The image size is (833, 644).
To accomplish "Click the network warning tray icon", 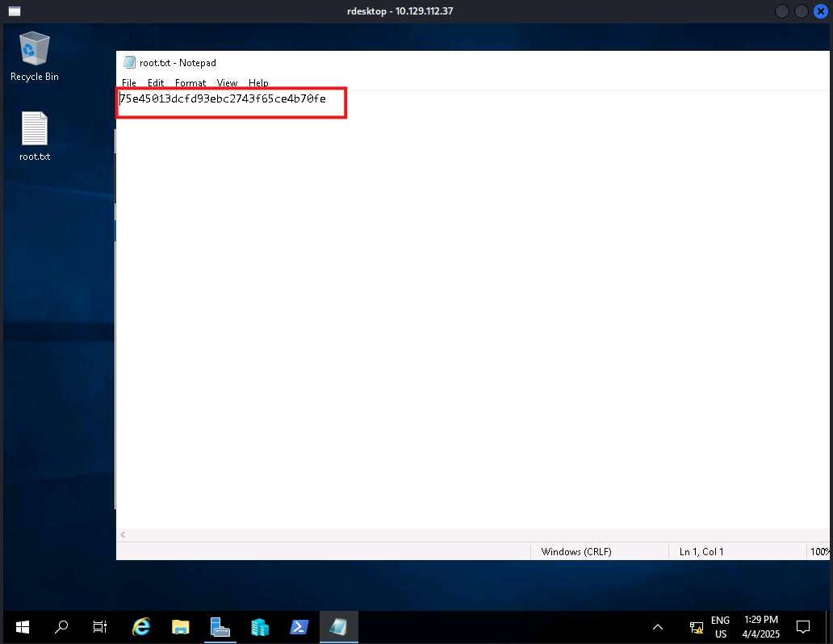I will 697,628.
